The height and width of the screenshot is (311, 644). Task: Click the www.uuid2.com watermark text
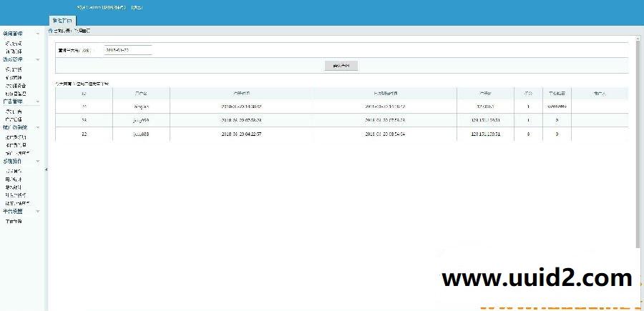click(x=537, y=277)
